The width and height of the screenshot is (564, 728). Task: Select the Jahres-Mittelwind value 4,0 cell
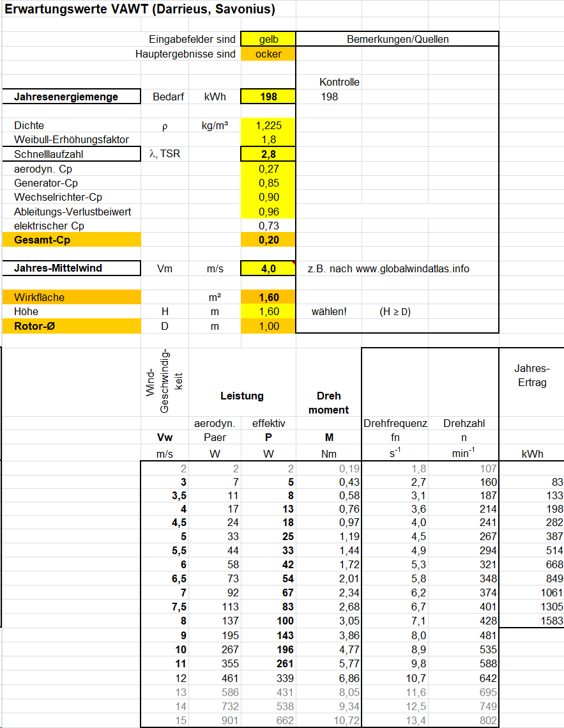click(268, 268)
